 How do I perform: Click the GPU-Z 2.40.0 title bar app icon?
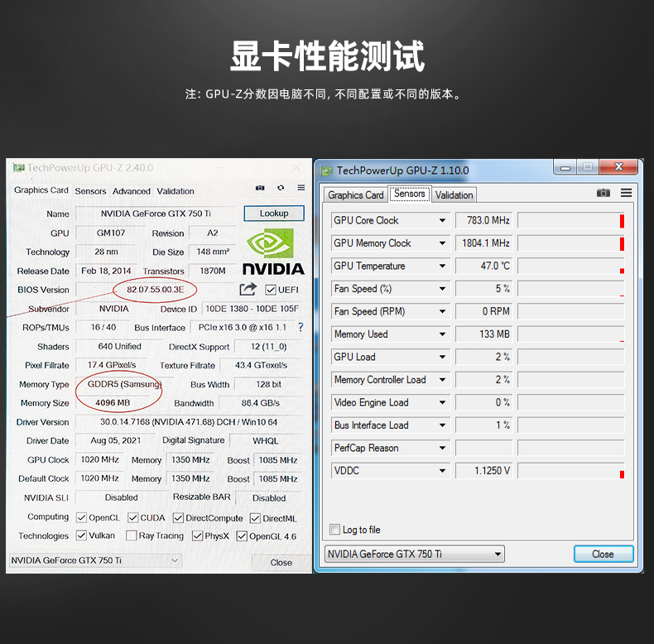18,168
